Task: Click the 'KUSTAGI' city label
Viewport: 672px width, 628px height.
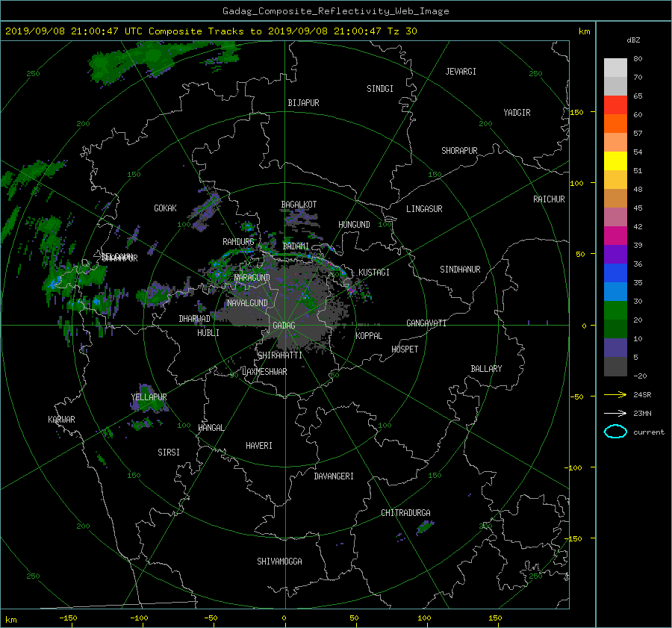Action: point(374,273)
